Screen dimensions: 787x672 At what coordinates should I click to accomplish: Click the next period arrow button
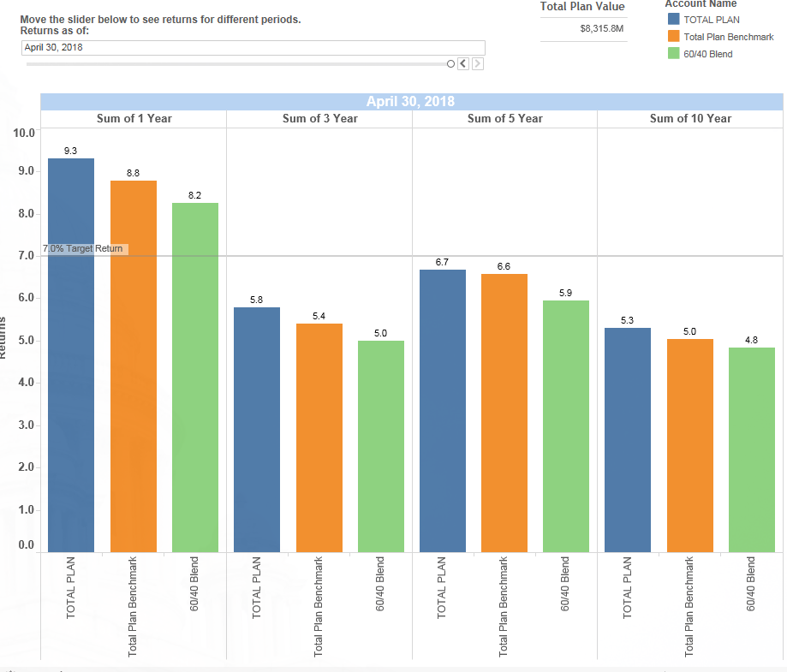(478, 63)
